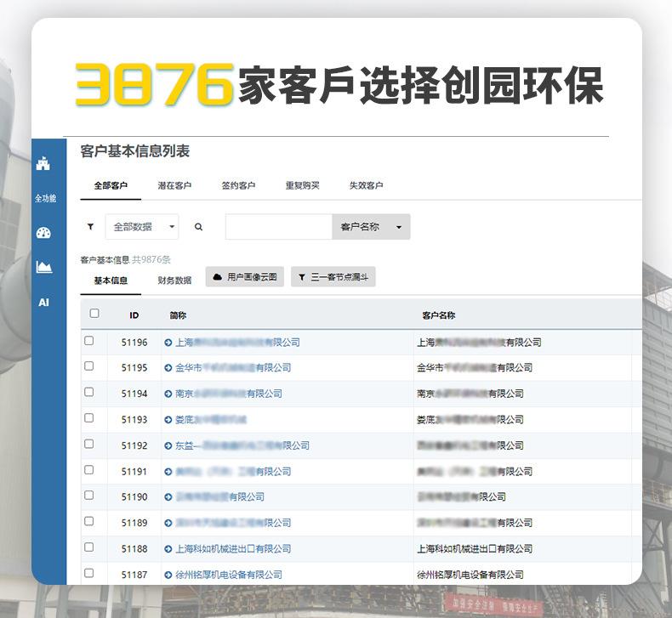This screenshot has width=672, height=618.
Task: Select the 财务数据 sub-tab
Action: coord(174,281)
